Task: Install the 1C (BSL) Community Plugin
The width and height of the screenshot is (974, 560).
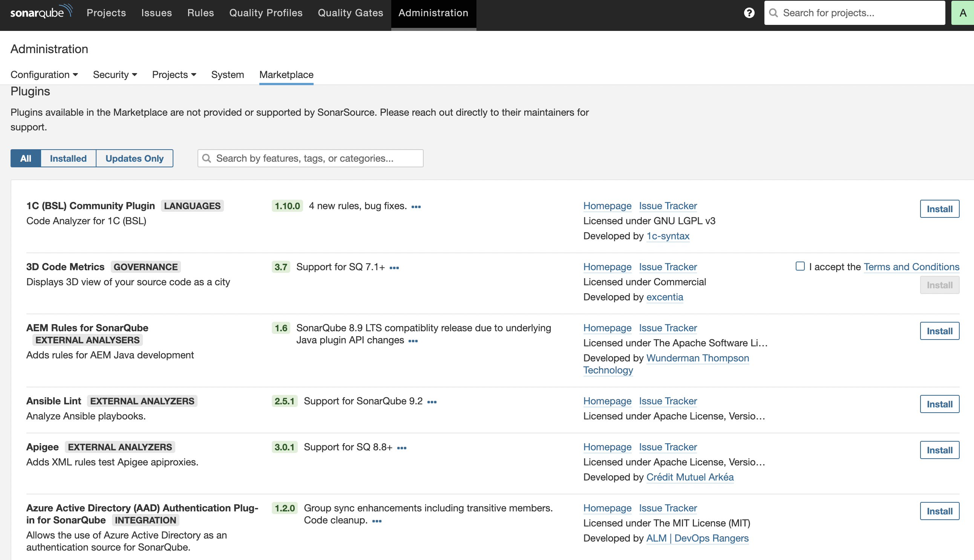Action: (x=939, y=209)
